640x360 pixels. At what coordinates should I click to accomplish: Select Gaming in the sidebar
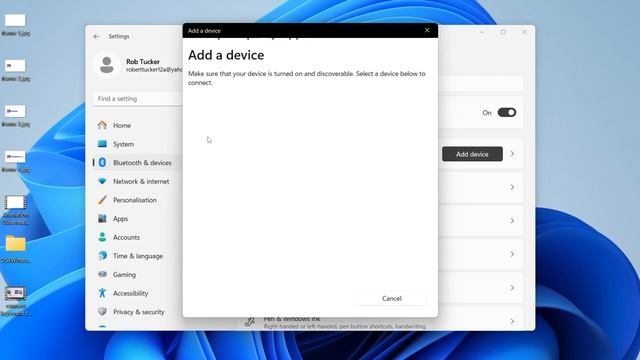coord(124,275)
